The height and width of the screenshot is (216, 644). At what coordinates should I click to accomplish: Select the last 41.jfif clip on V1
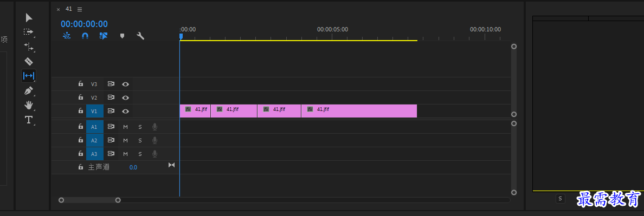tap(359, 111)
